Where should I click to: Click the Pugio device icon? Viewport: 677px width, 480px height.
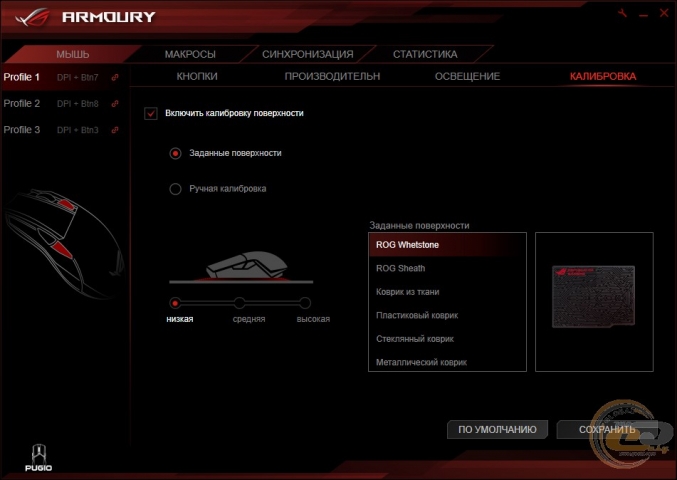point(38,458)
